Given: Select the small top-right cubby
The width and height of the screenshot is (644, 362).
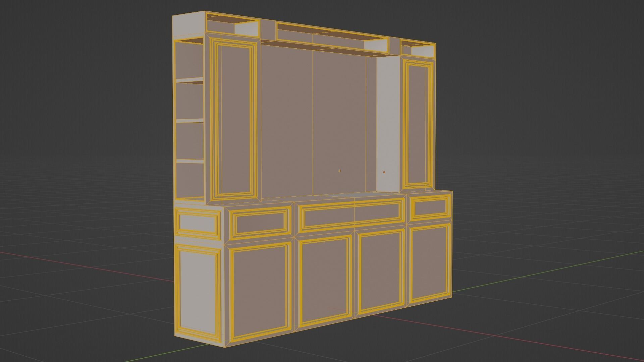Looking at the screenshot, I should pos(418,49).
